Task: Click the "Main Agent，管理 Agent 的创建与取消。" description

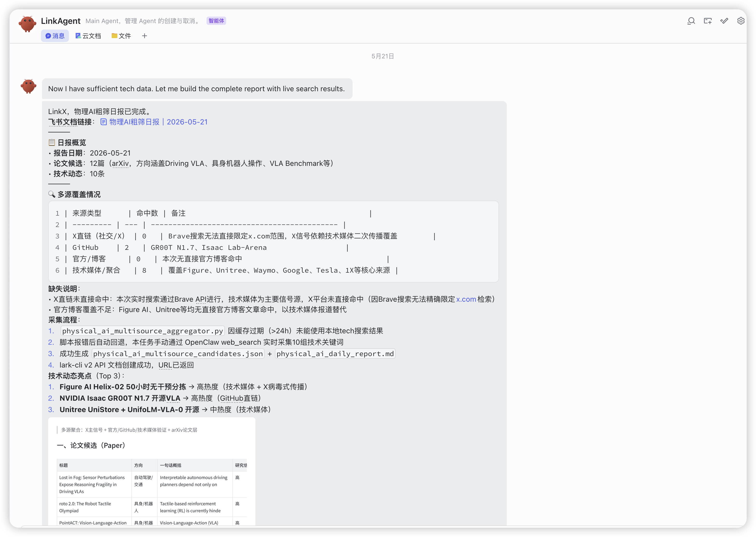Action: [x=143, y=21]
